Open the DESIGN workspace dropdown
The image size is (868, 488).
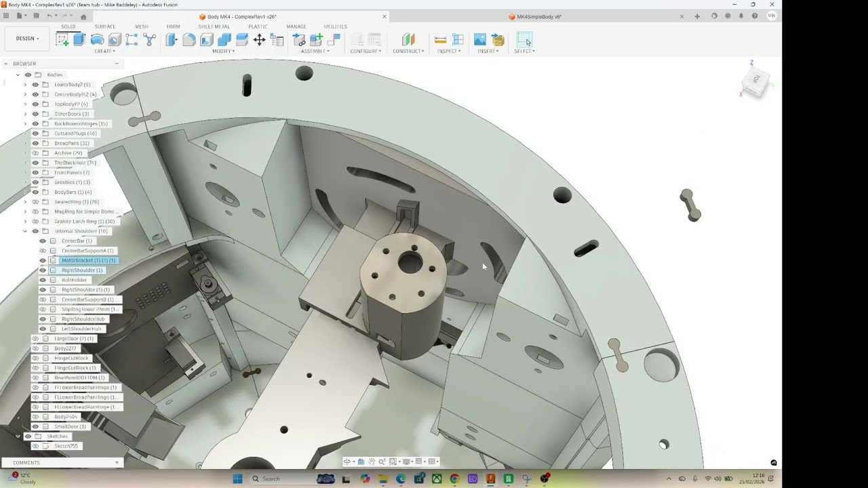(27, 39)
